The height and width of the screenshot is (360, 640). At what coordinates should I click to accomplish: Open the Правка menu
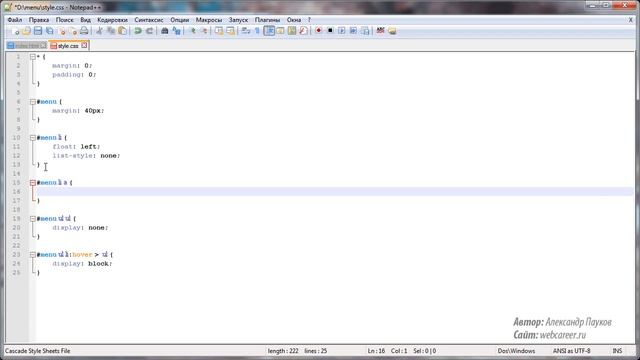tap(39, 20)
